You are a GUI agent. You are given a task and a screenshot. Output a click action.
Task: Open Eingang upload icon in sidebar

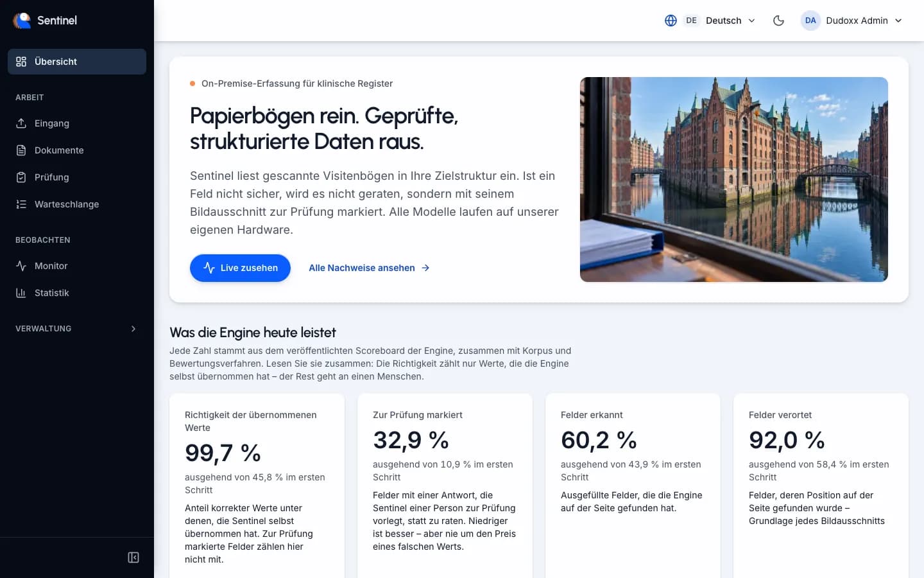(x=21, y=123)
